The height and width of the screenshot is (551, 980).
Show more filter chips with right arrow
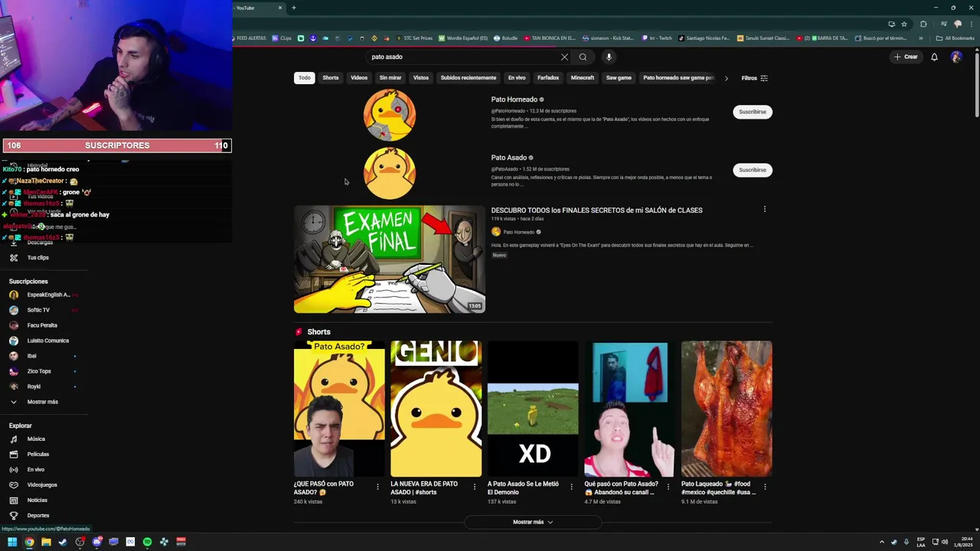click(x=726, y=78)
